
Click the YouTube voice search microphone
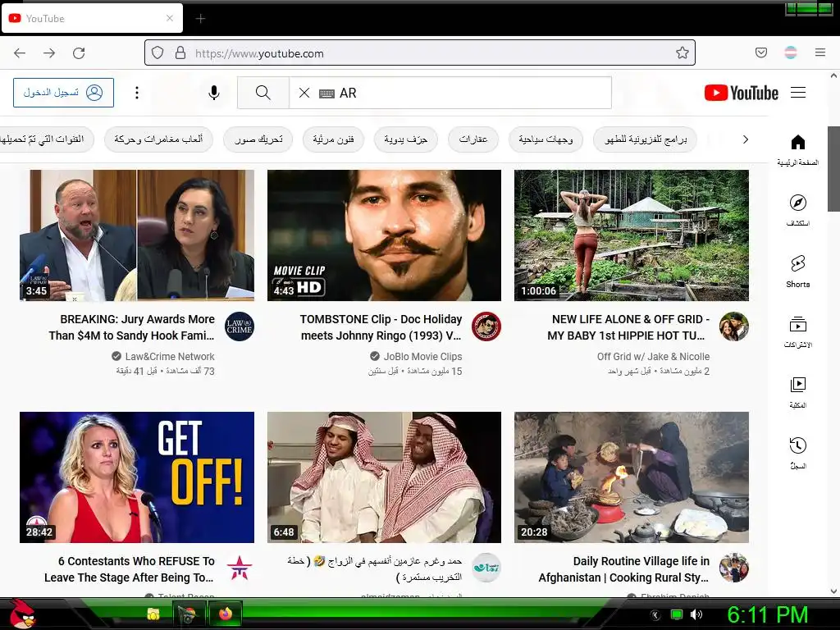(214, 93)
